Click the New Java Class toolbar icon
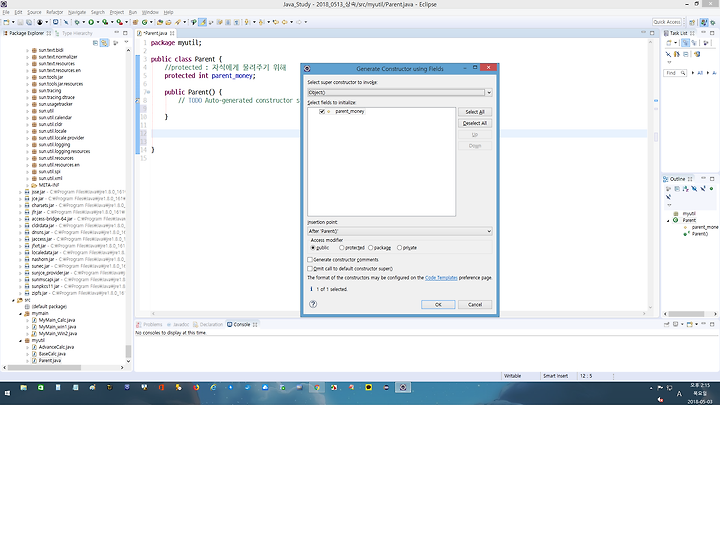Image resolution: width=720 pixels, height=544 pixels. tap(144, 22)
